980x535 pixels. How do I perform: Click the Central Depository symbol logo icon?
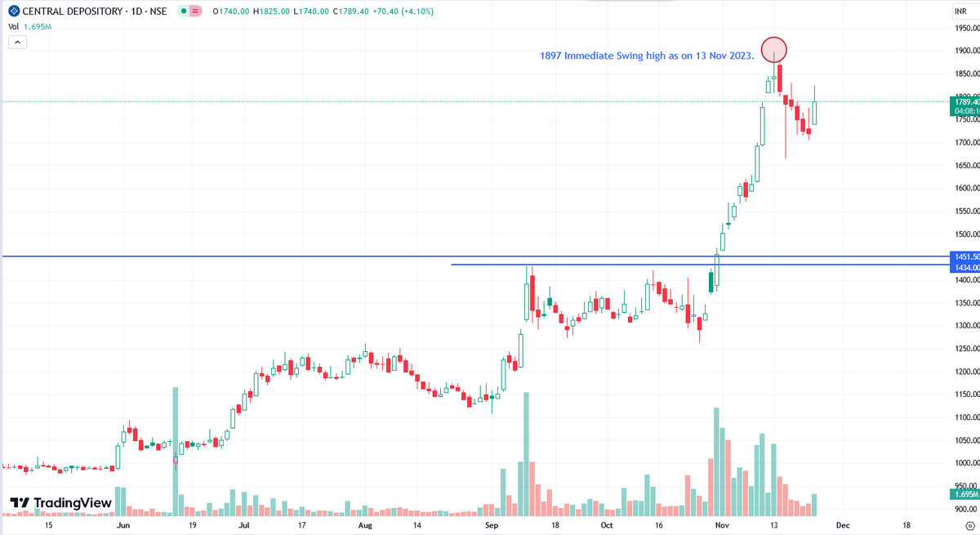point(13,11)
